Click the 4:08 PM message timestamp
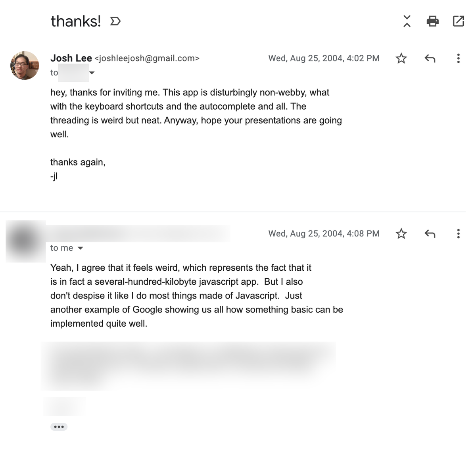Viewport: 476px width, 449px height. [x=324, y=234]
